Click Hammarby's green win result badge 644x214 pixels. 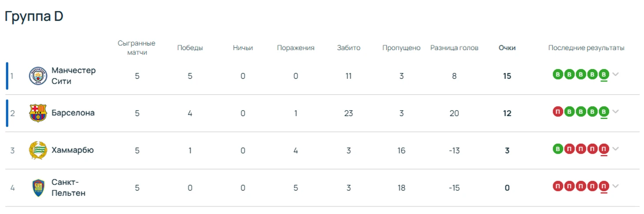click(x=558, y=149)
